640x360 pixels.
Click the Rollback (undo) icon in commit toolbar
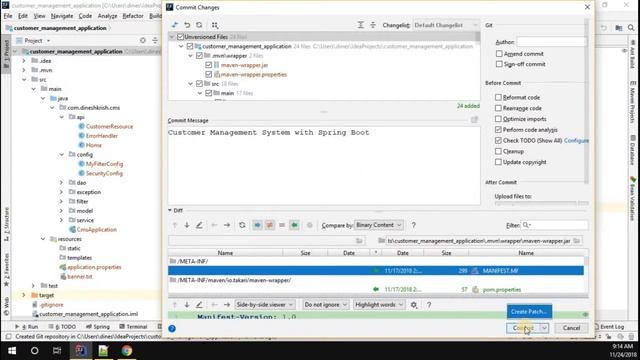tap(187, 25)
